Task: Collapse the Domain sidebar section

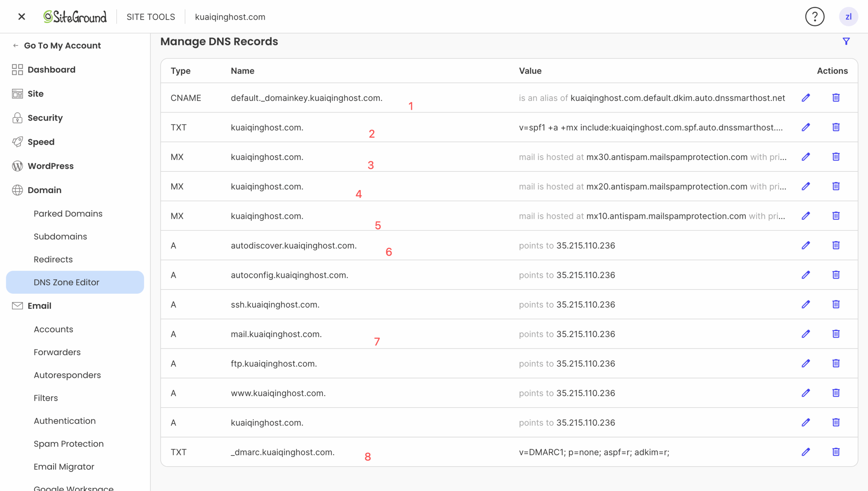Action: coord(44,190)
